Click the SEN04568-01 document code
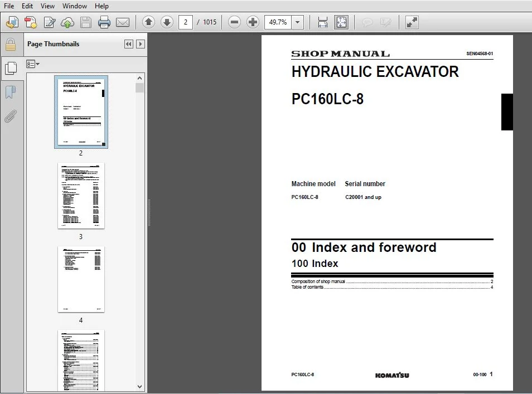 [480, 53]
